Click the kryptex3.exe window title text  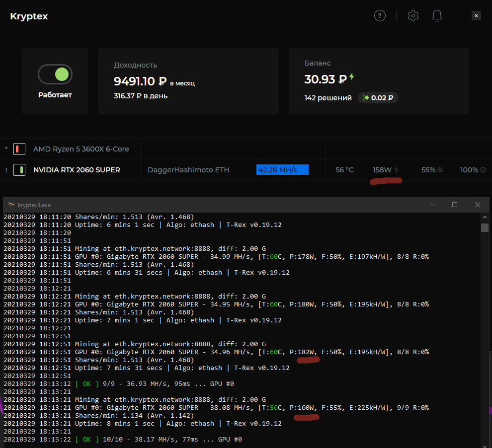(x=34, y=205)
